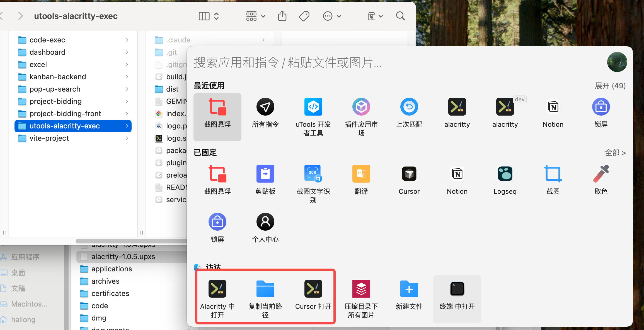Viewport: 644px width, 330px height.
Task: Open the pinned 截图文字识别 OCR tool
Action: click(313, 174)
